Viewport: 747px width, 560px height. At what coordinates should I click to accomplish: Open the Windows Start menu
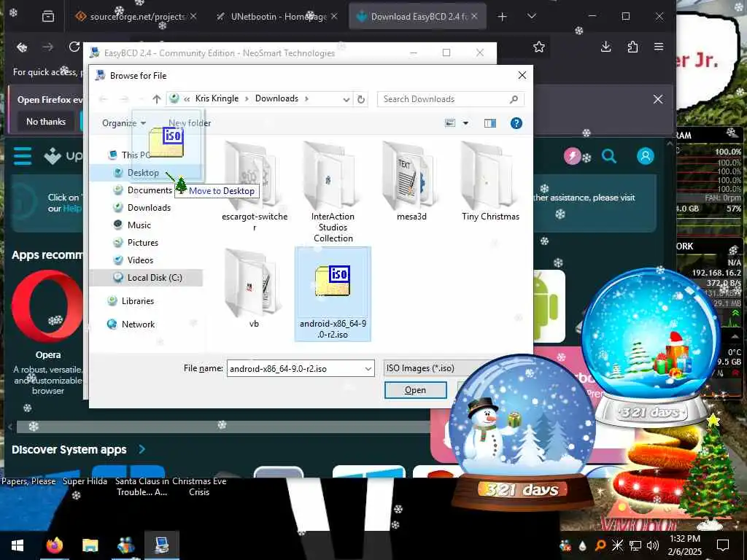(18, 545)
